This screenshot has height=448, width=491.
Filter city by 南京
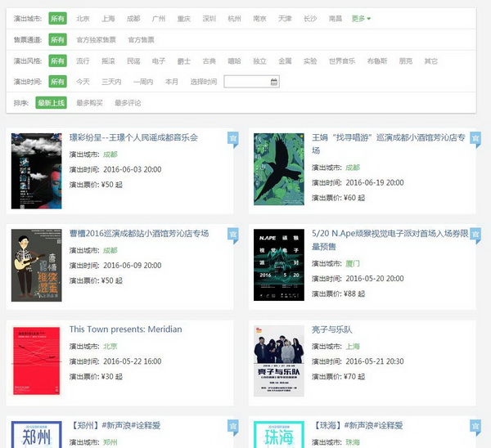click(x=259, y=19)
